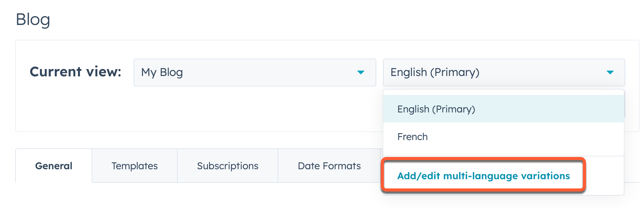Click blank space right of the French option

538,137
